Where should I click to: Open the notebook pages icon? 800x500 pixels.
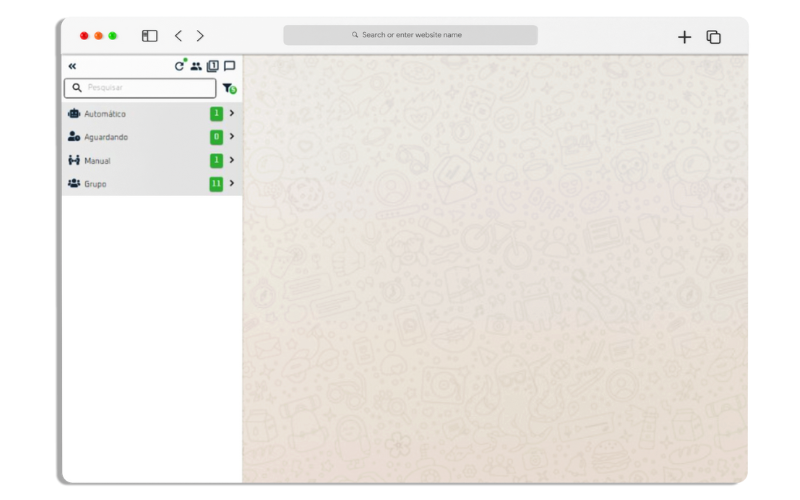[213, 66]
